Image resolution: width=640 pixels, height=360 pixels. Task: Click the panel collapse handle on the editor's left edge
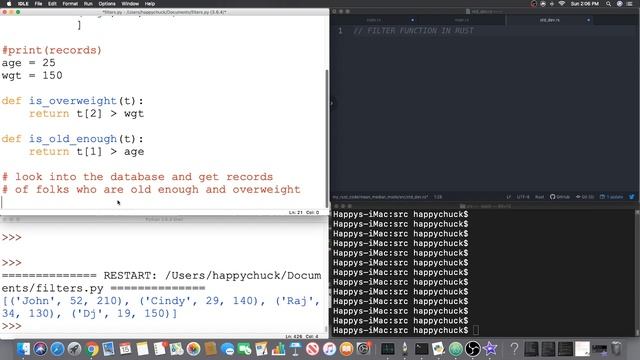click(332, 103)
